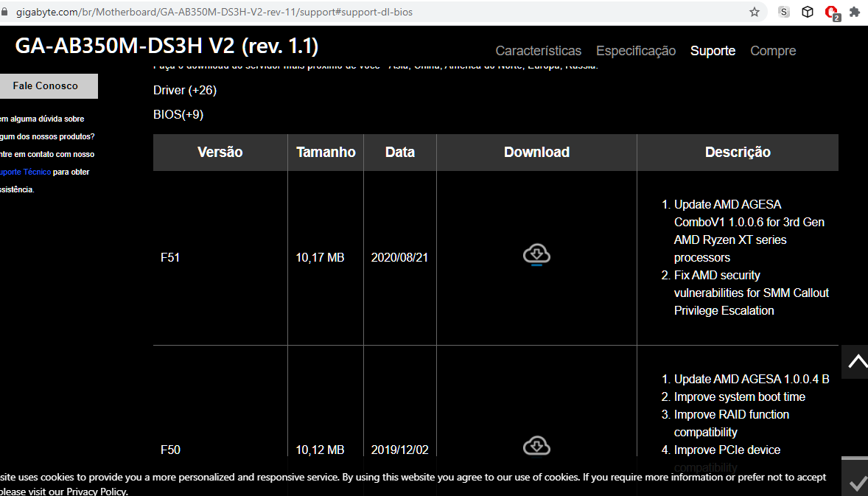
Task: Open the red extension with the 2 badge
Action: [832, 13]
